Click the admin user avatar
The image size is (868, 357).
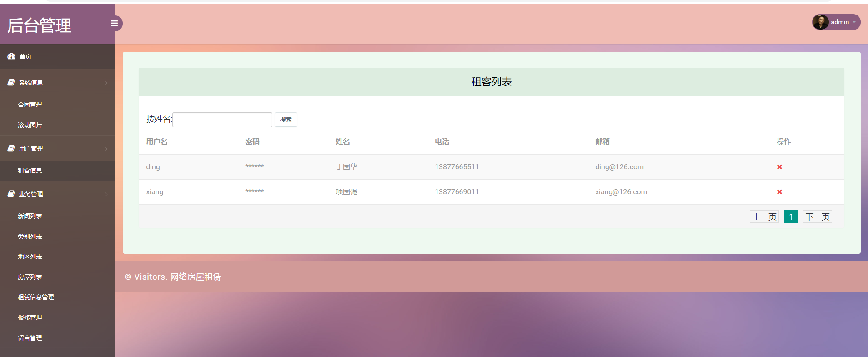(821, 22)
